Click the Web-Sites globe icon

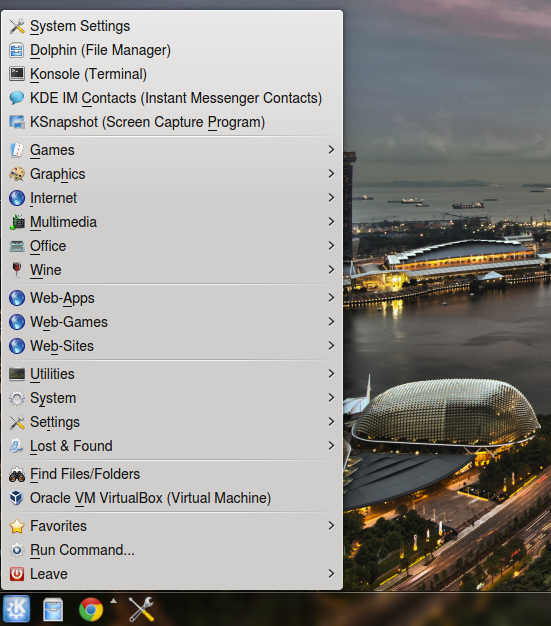click(x=17, y=346)
